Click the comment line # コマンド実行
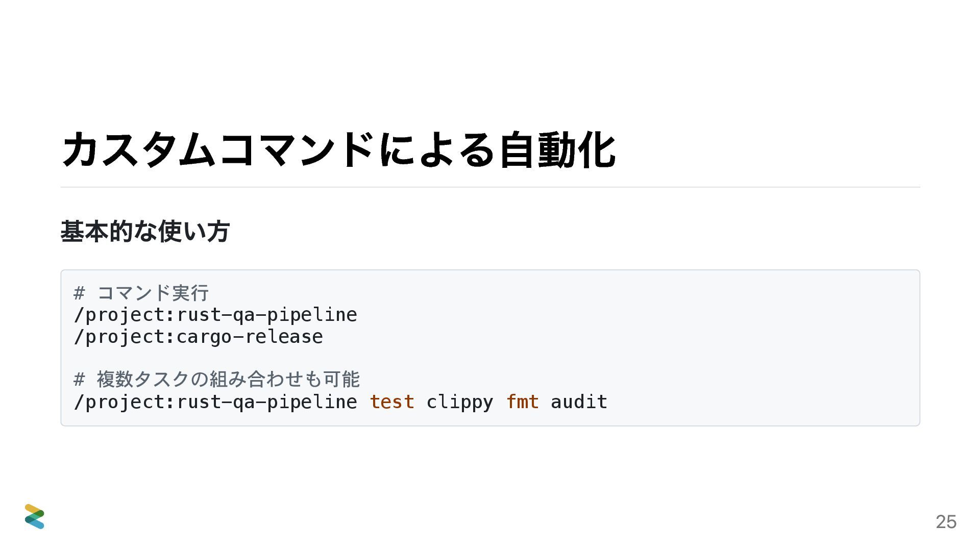Viewport: 980px width, 551px height. point(141,293)
